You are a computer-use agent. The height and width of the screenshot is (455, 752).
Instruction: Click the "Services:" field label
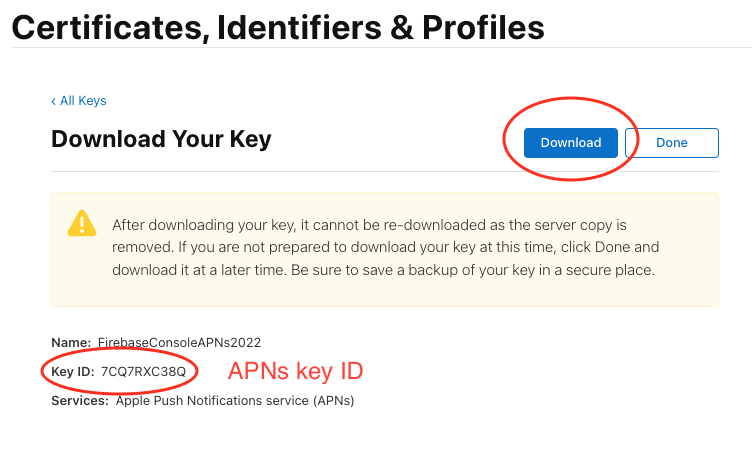(x=80, y=401)
